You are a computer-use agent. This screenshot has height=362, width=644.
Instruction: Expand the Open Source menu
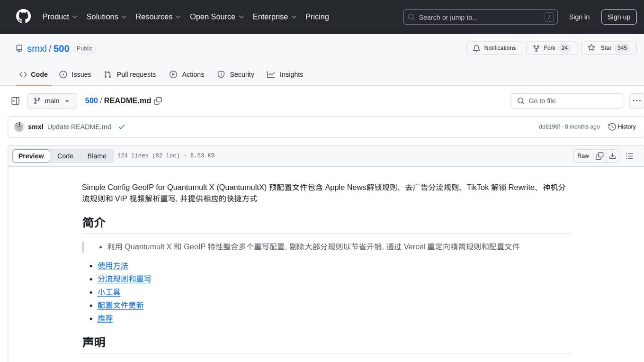tap(217, 17)
